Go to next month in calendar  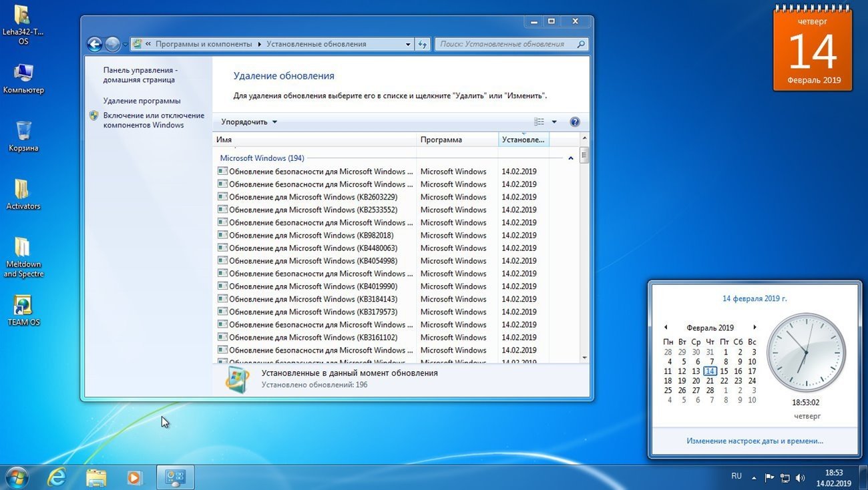[754, 328]
